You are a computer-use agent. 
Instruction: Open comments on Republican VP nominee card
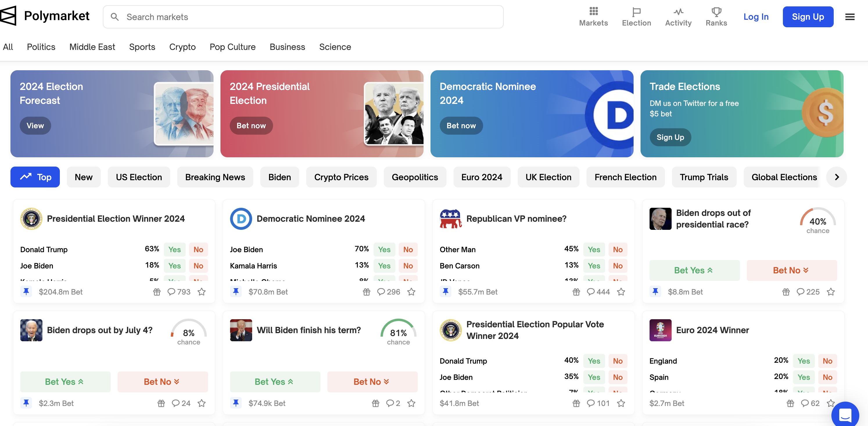[x=598, y=292]
